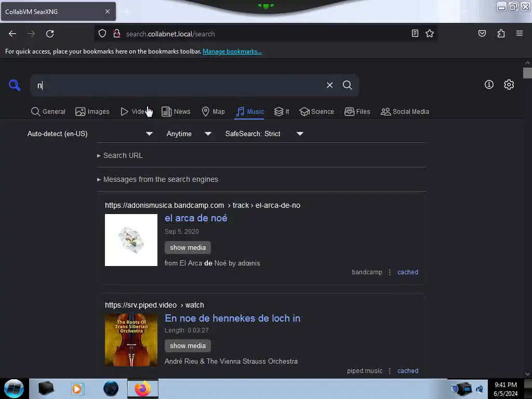Viewport: 532px width, 399px height.
Task: Open the 'el arca de noé' result
Action: 196,218
